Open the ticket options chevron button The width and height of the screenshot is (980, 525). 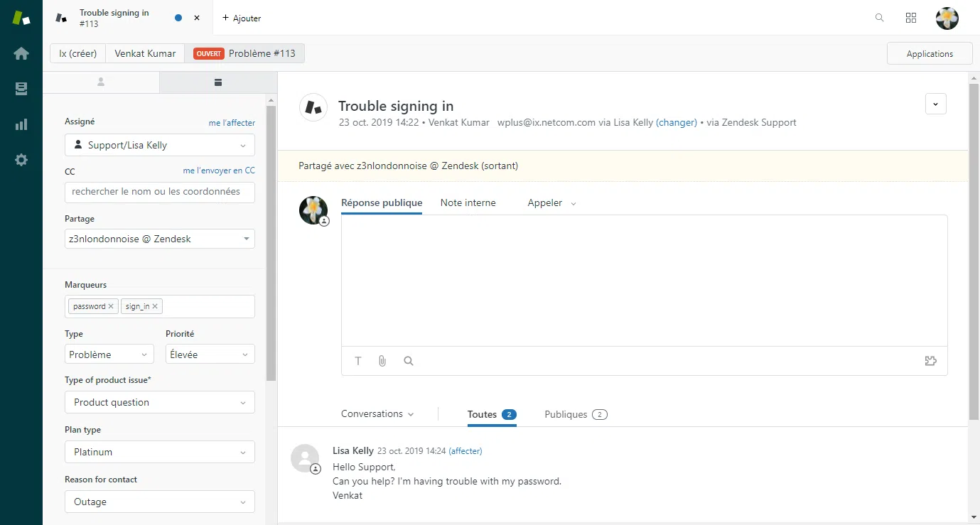(935, 104)
